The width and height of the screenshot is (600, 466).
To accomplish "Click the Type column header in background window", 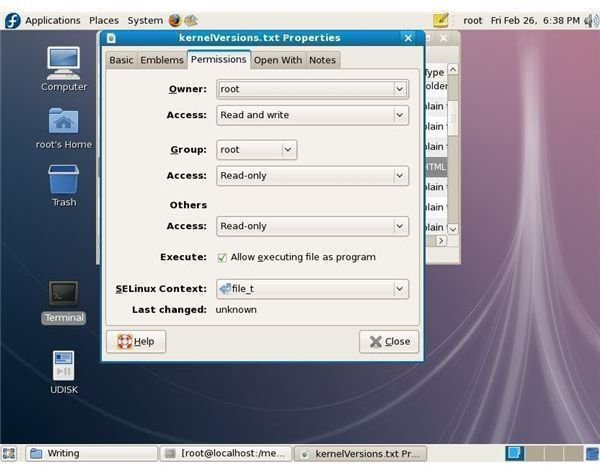I will (435, 72).
